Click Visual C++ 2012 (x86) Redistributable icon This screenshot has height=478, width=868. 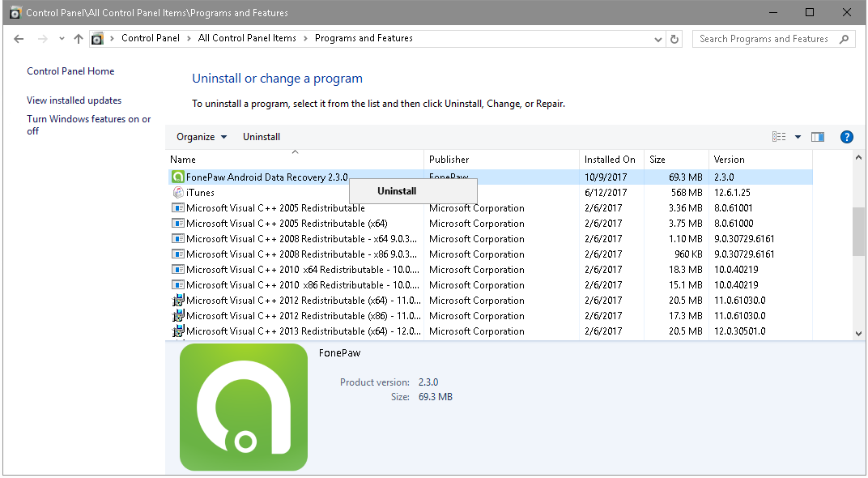click(x=177, y=316)
